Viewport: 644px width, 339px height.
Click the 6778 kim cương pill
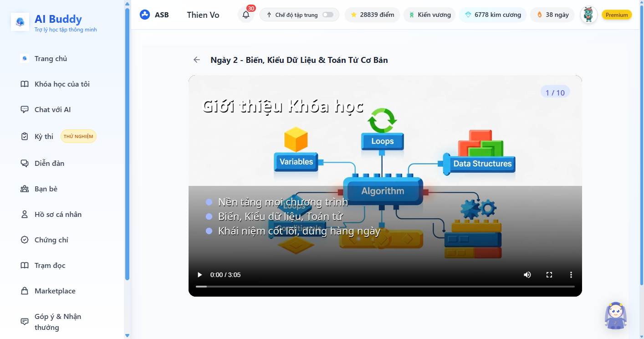(x=493, y=15)
